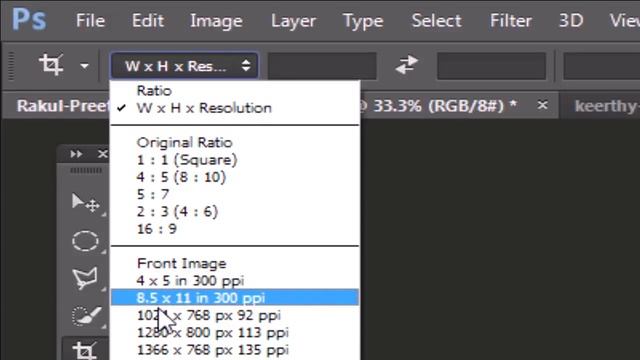Image resolution: width=640 pixels, height=360 pixels.
Task: Click the crop width input field
Action: (x=322, y=66)
